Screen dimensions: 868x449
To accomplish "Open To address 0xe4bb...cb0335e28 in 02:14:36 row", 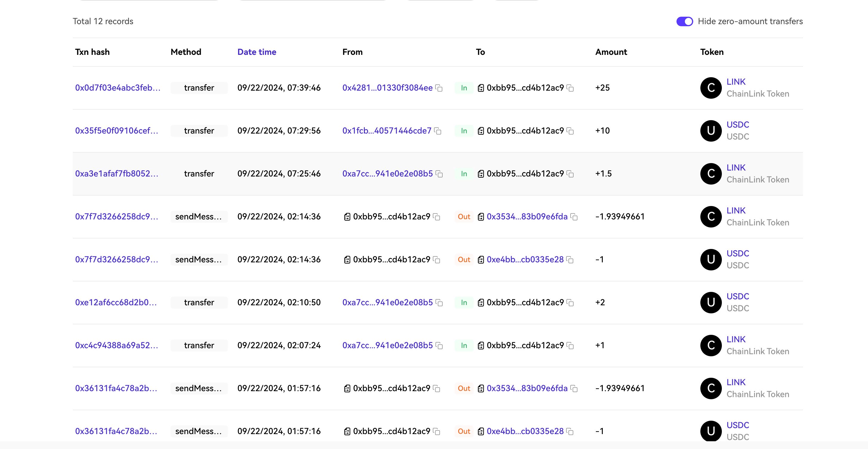I will pyautogui.click(x=525, y=259).
